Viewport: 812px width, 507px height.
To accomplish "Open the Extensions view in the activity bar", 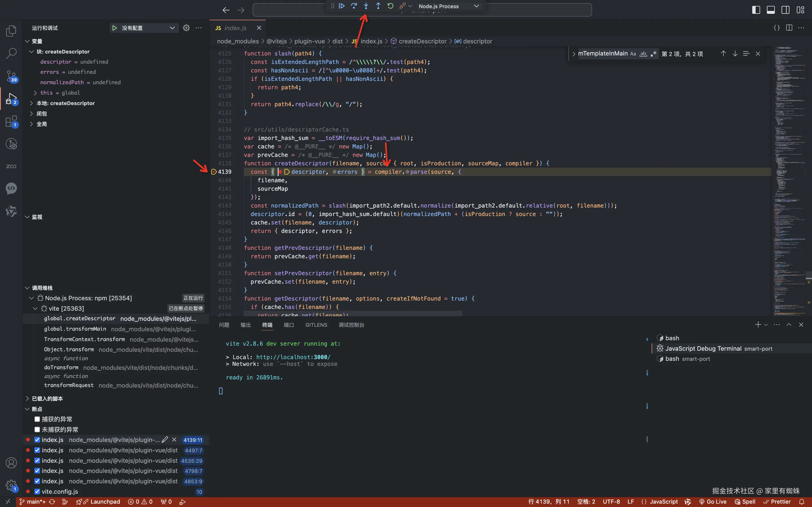I will [x=11, y=121].
